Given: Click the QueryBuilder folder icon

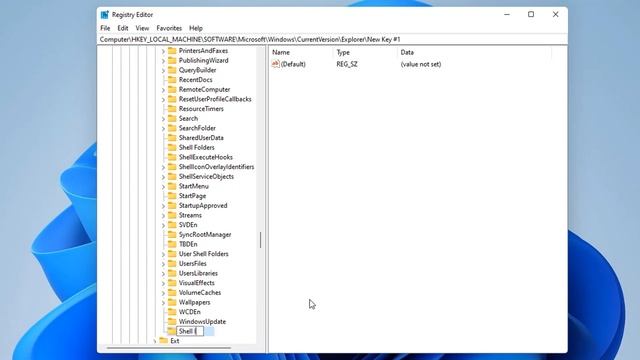Looking at the screenshot, I should (172, 70).
